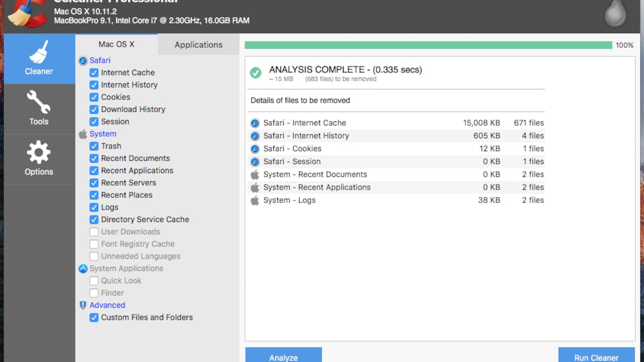The image size is (644, 362).
Task: Switch to the Applications tab
Action: coord(198,45)
